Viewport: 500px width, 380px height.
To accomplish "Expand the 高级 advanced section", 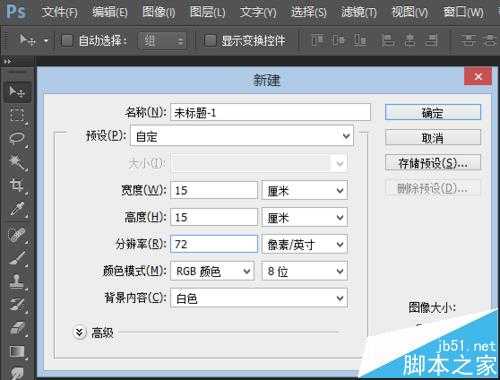I will tap(80, 332).
